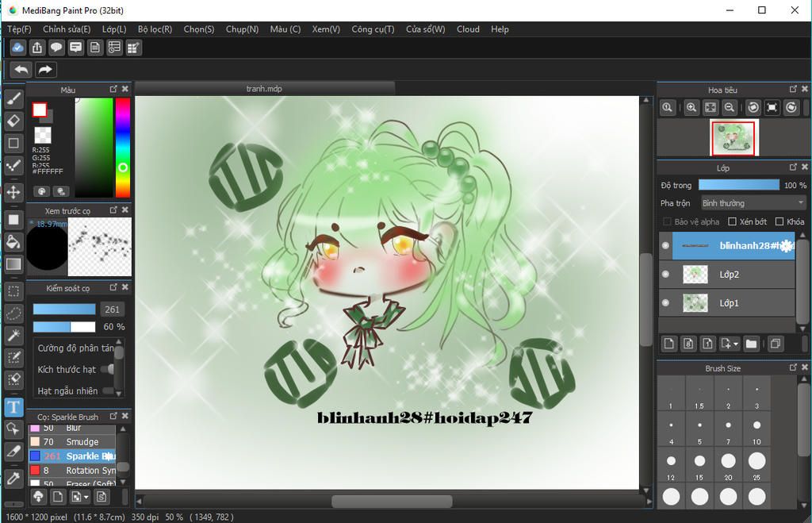Screen dimensions: 812x523
Task: Open the Tệp(F) menu
Action: coord(19,29)
